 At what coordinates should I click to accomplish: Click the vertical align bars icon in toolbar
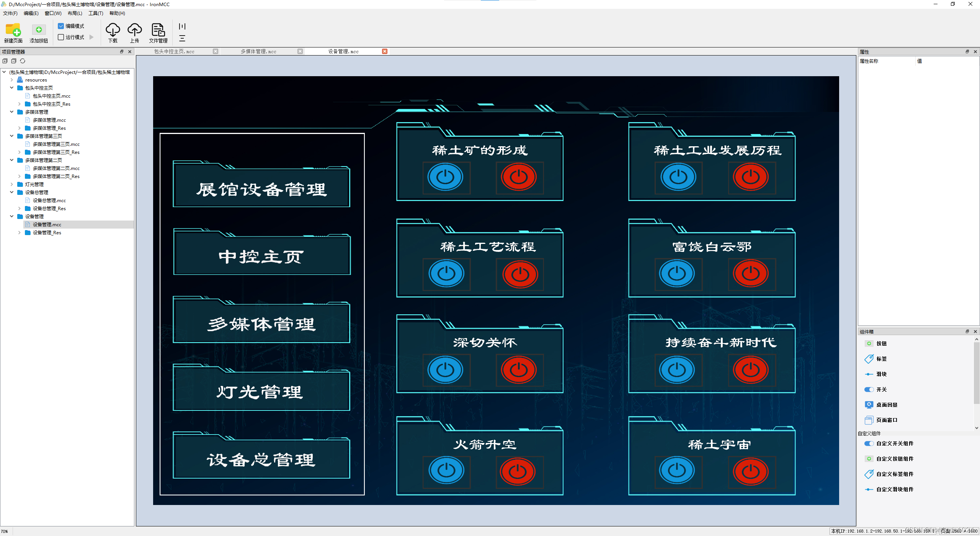tap(182, 26)
